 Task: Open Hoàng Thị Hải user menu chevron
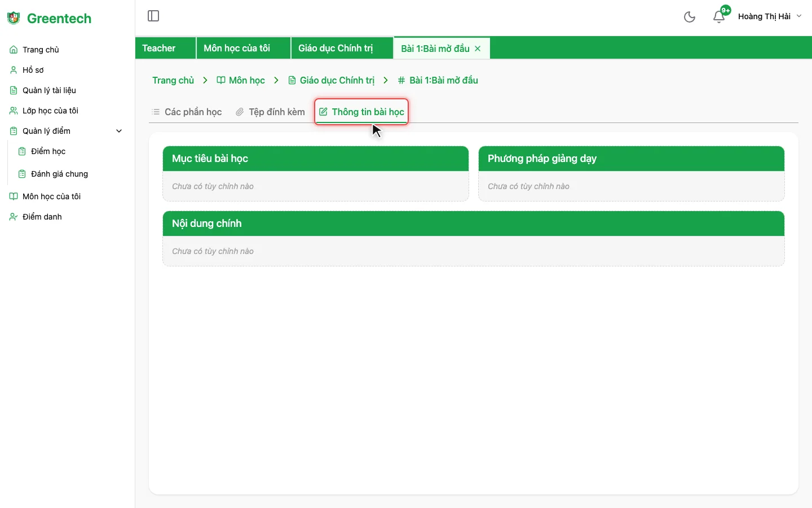(799, 16)
